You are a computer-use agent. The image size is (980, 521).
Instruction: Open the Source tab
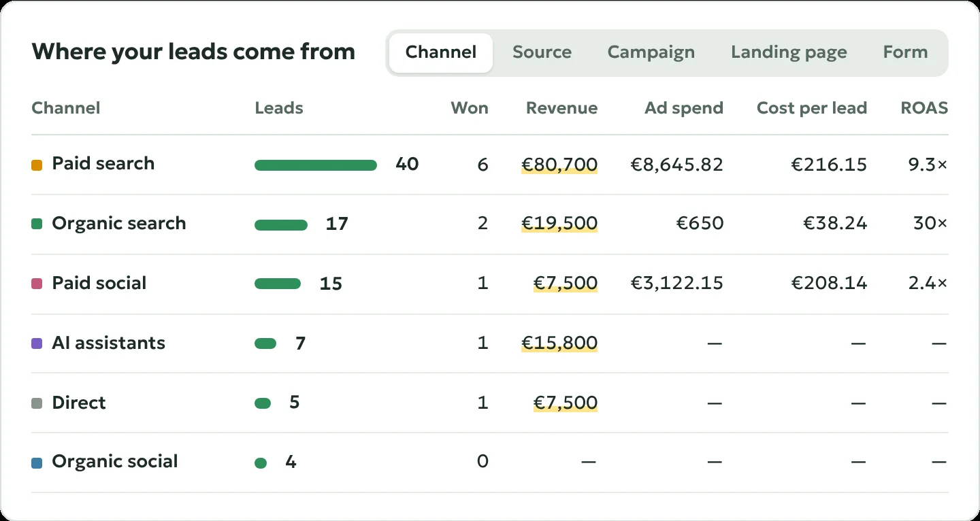pos(542,52)
